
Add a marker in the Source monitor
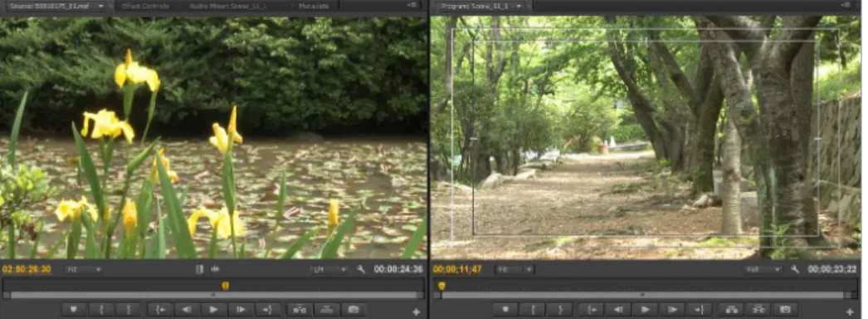click(74, 310)
